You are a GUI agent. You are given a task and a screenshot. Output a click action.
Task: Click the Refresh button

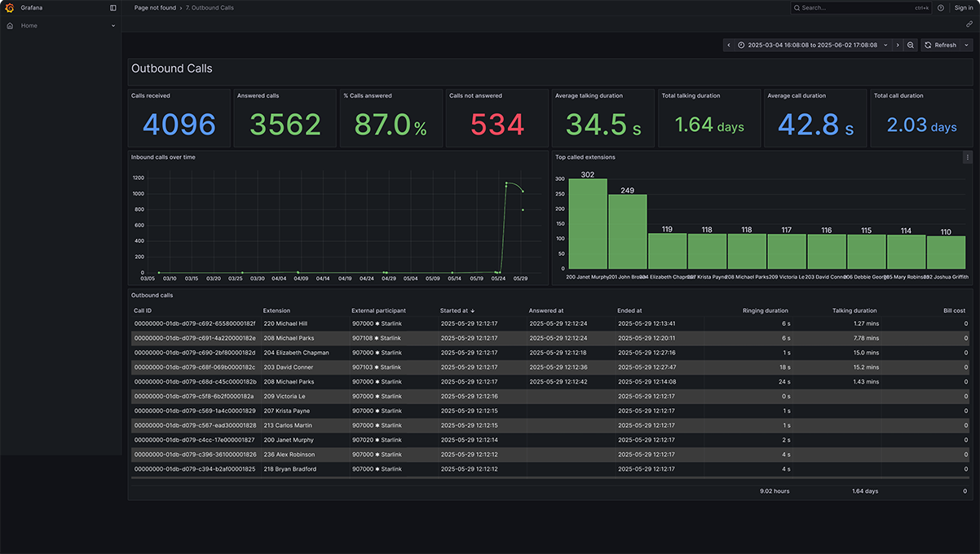pyautogui.click(x=940, y=46)
